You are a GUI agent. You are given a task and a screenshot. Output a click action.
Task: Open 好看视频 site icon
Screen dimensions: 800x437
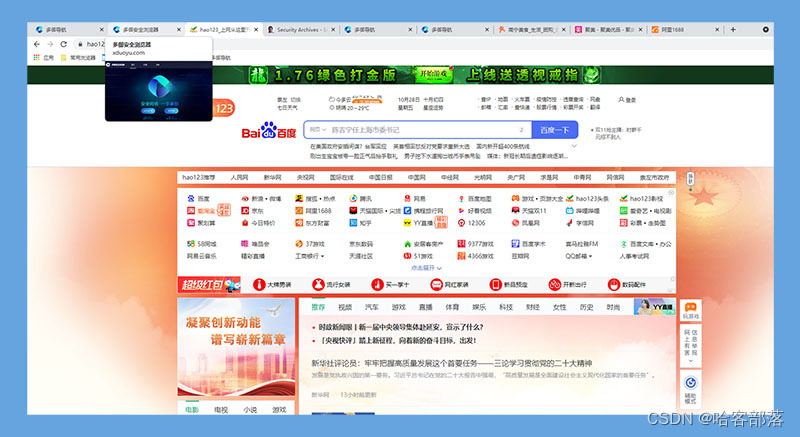pyautogui.click(x=461, y=211)
